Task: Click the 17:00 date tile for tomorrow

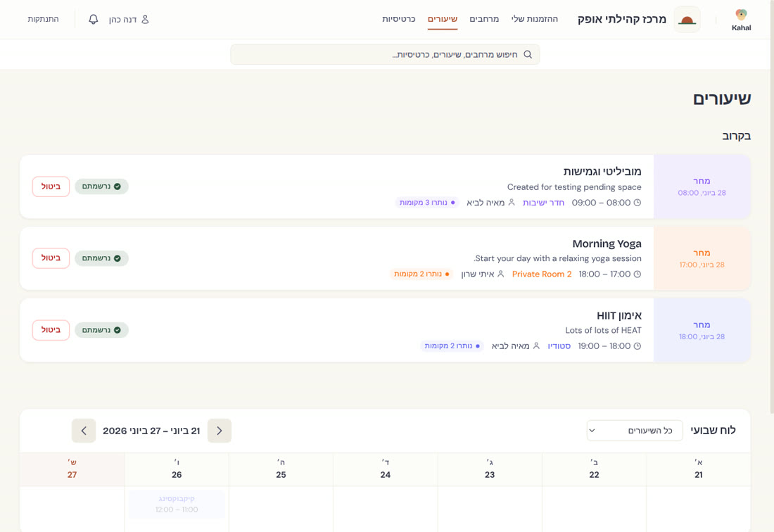Action: (x=702, y=258)
